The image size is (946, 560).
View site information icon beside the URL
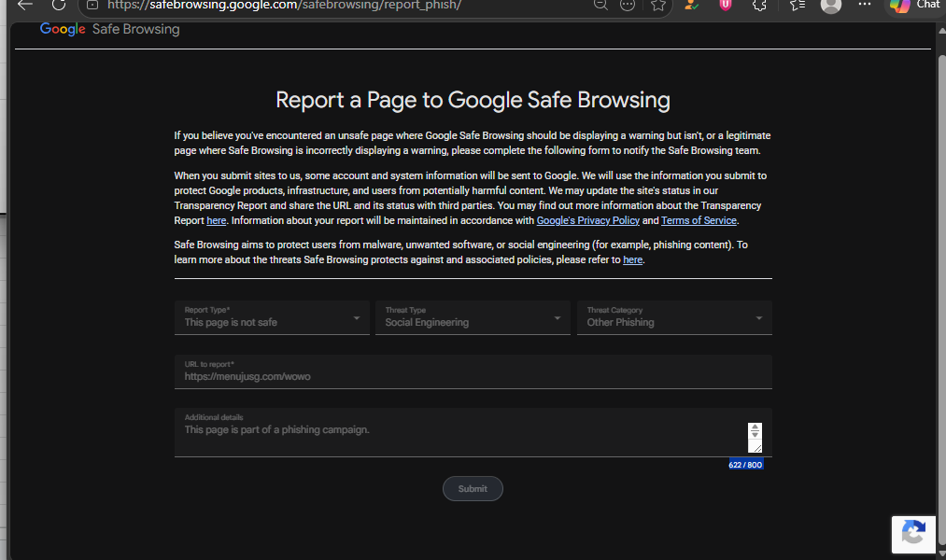coord(92,5)
